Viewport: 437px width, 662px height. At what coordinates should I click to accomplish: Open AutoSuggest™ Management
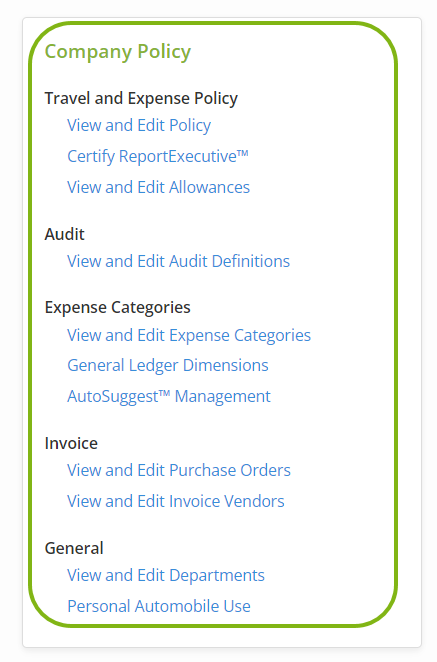(168, 396)
